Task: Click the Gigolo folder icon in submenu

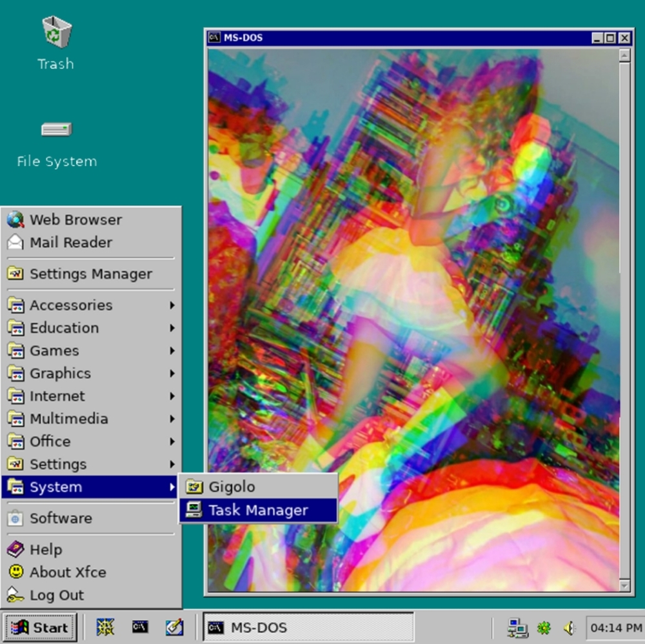Action: coord(194,487)
